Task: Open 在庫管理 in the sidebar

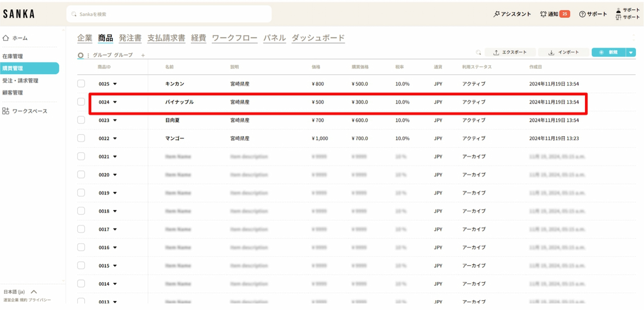Action: pyautogui.click(x=13, y=56)
